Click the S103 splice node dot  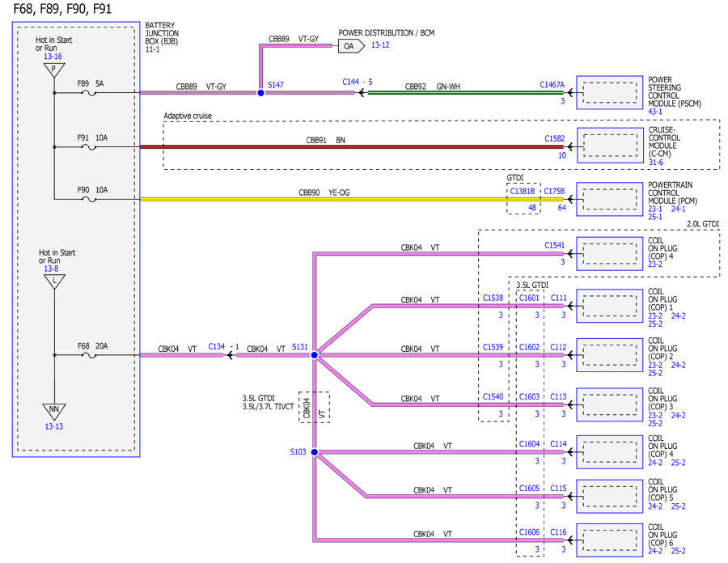coord(315,452)
